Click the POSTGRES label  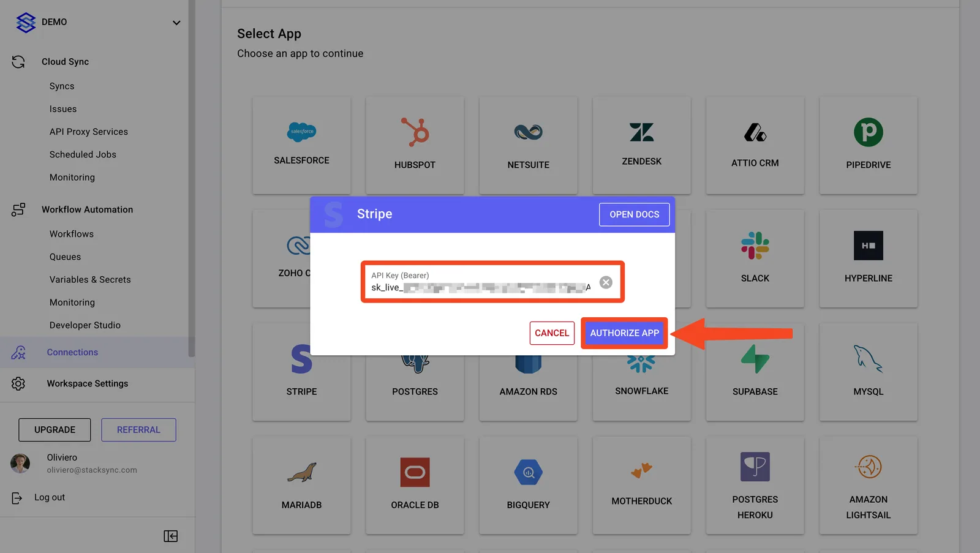coord(415,391)
